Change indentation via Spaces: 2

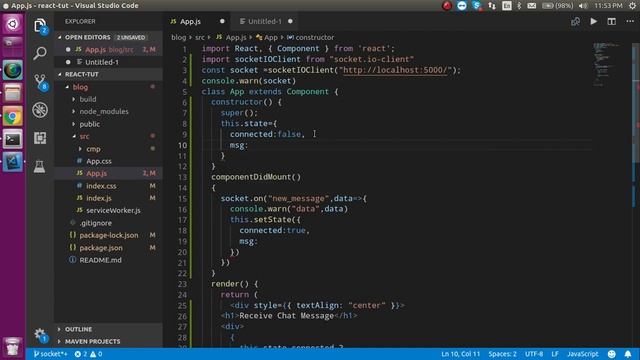coord(502,354)
